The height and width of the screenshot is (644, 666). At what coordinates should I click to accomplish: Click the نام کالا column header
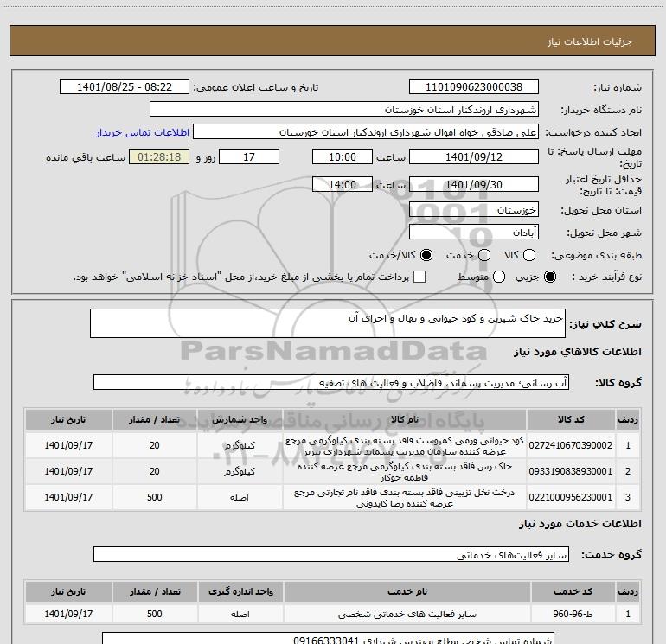405,420
